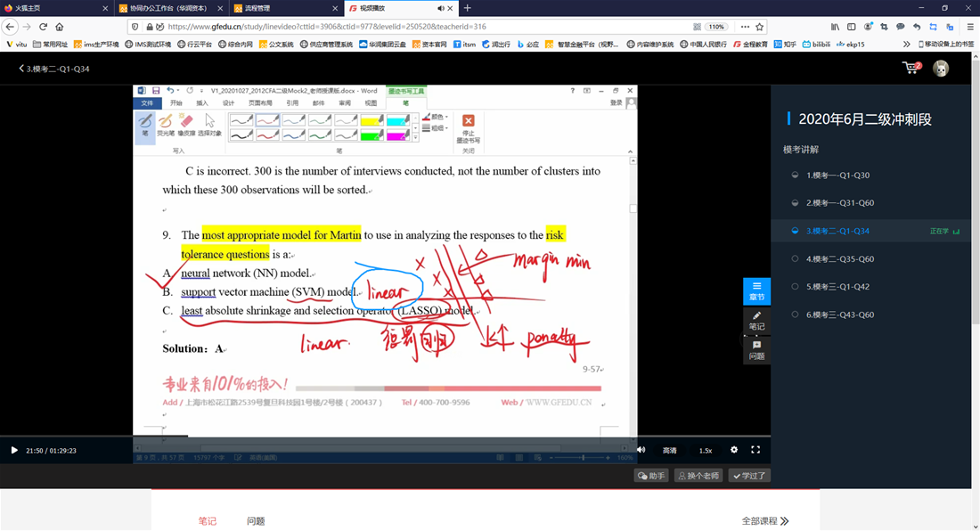
Task: Bookmark this page with the star icon
Action: coord(759,27)
